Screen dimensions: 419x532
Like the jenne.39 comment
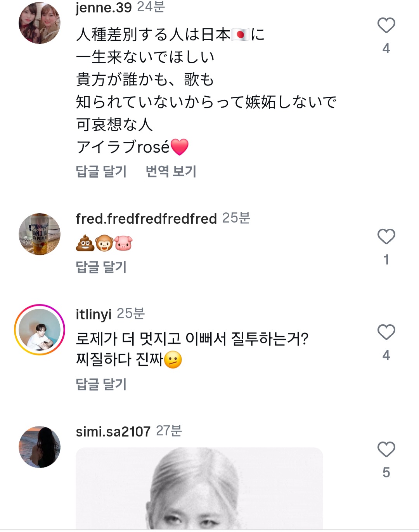(386, 26)
